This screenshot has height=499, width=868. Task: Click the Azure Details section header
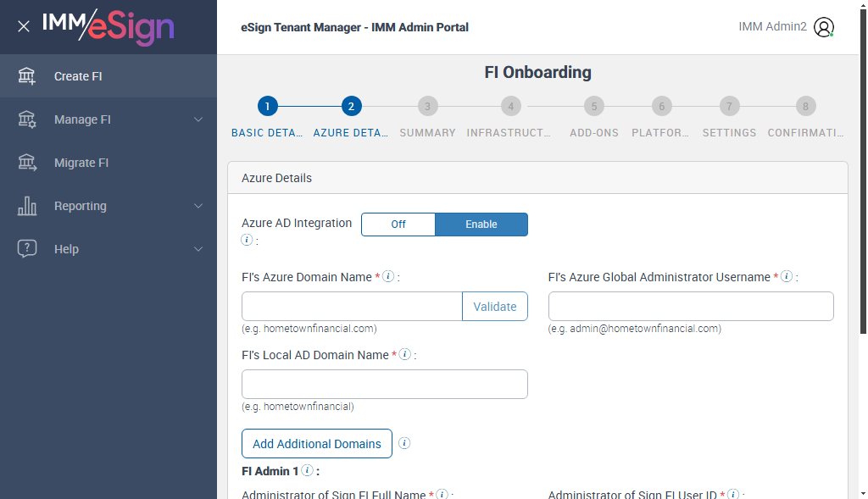pos(537,178)
